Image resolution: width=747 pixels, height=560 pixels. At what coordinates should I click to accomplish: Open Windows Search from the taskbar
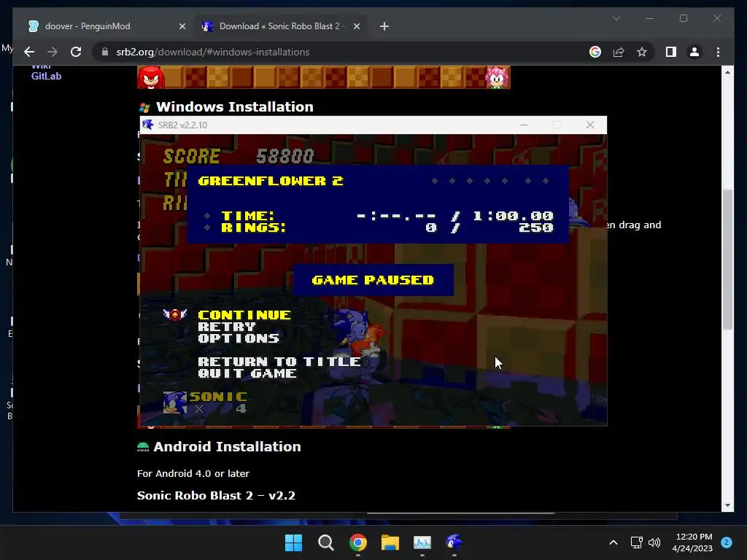(326, 542)
